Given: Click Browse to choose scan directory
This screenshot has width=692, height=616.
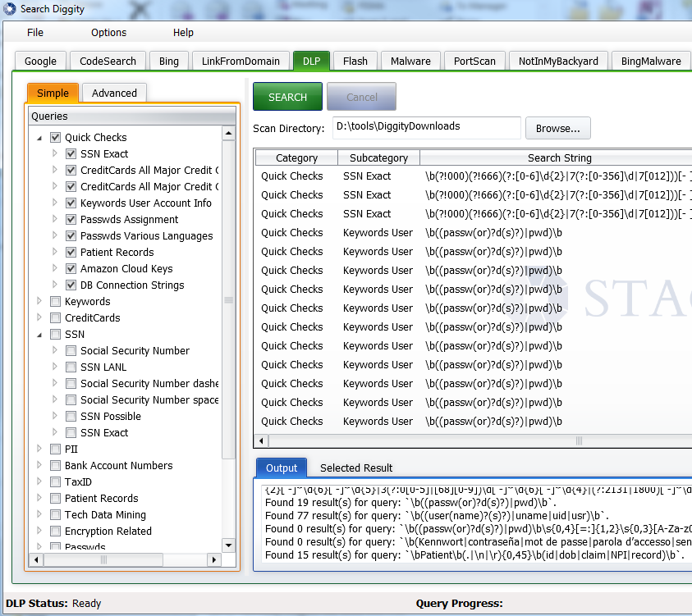Looking at the screenshot, I should (x=557, y=128).
